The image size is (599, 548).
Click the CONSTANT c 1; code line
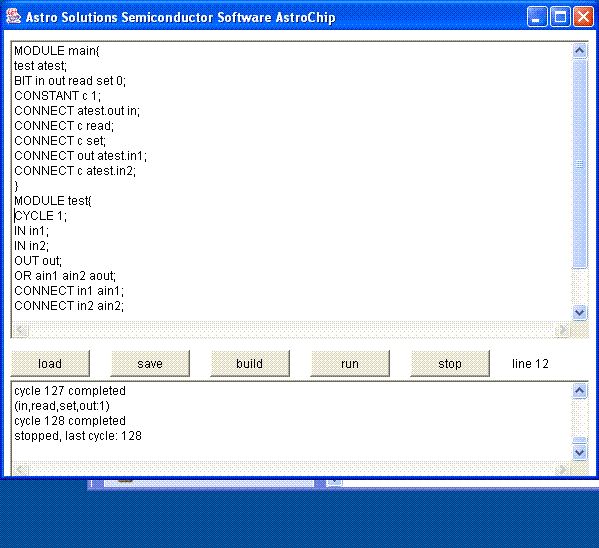tap(58, 96)
